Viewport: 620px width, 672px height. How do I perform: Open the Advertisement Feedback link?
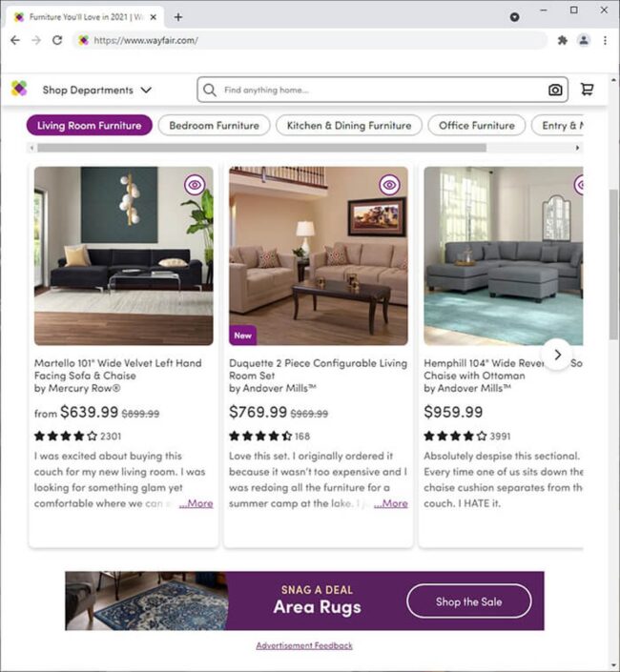point(304,645)
